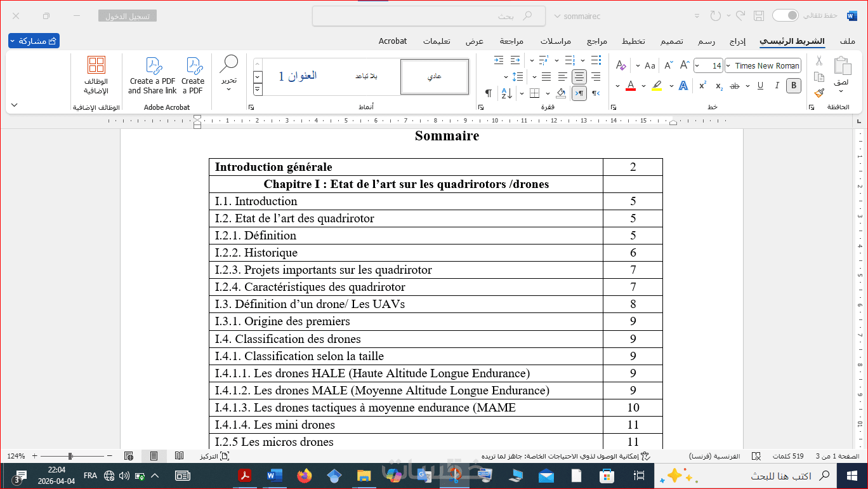
Task: Click the Windows Start button
Action: pos(851,475)
